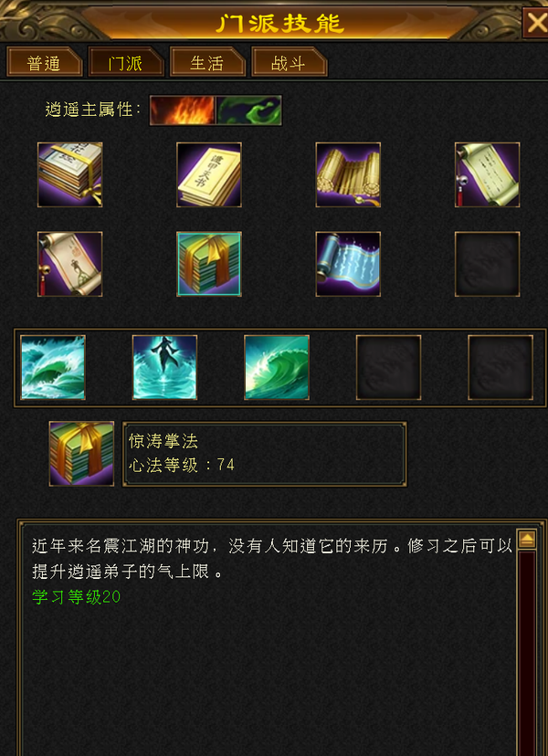Click the green poison attribute swatch

(x=248, y=110)
